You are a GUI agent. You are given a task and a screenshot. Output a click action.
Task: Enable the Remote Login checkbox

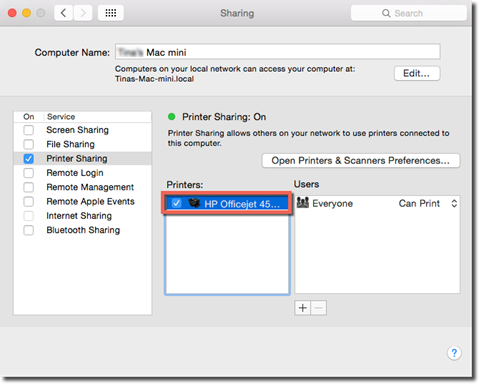coord(29,173)
